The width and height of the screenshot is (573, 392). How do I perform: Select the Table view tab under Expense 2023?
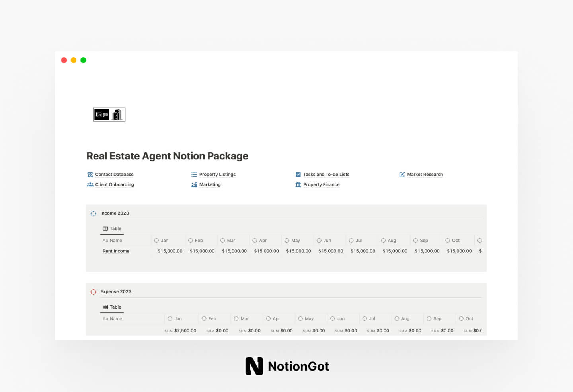point(112,307)
